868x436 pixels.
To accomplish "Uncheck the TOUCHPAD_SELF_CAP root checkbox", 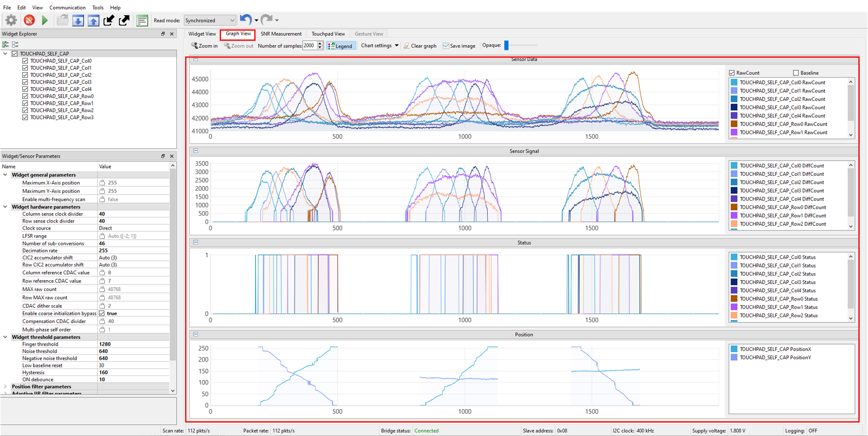I will [x=15, y=54].
